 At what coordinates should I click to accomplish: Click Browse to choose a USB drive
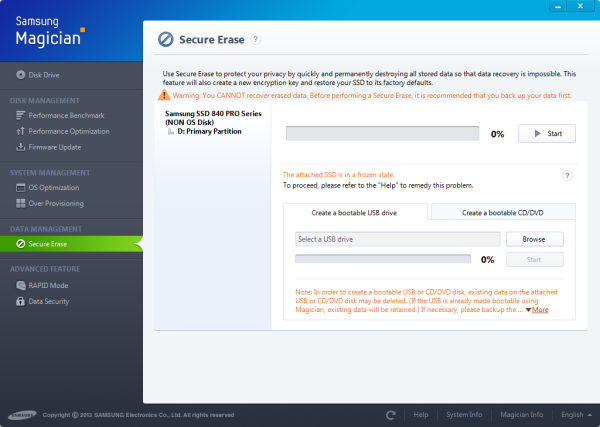point(535,239)
